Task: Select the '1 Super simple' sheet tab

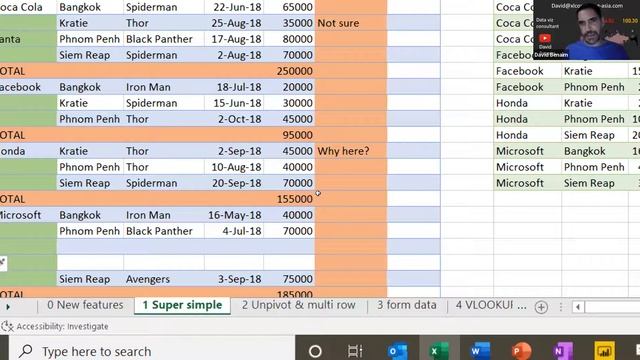Action: point(182,305)
